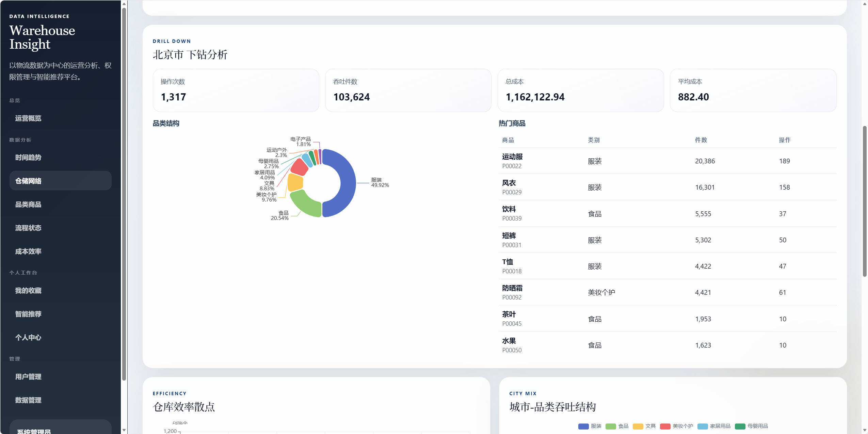This screenshot has height=434, width=868.
Task: Open 用户管理 under the management section
Action: click(x=28, y=377)
